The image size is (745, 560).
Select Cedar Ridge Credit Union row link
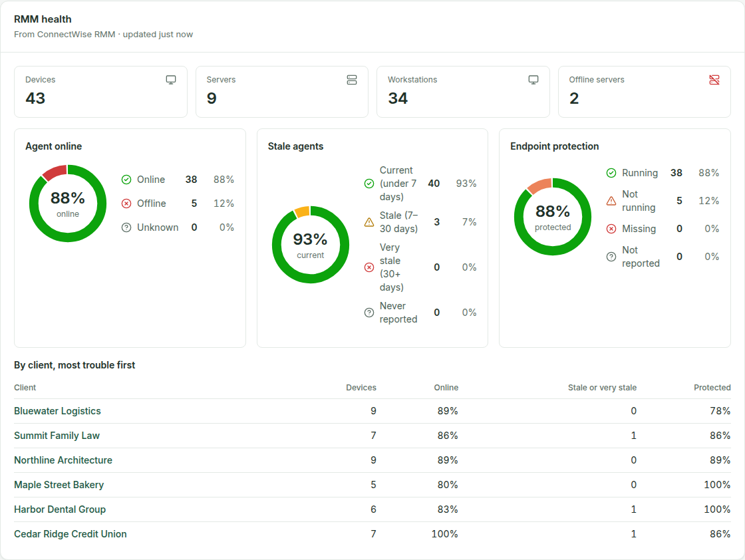click(71, 534)
